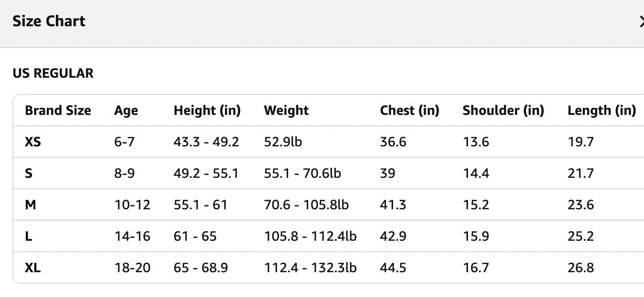Click the Weight column header
Viewport: 644px width, 297px height.
286,111
